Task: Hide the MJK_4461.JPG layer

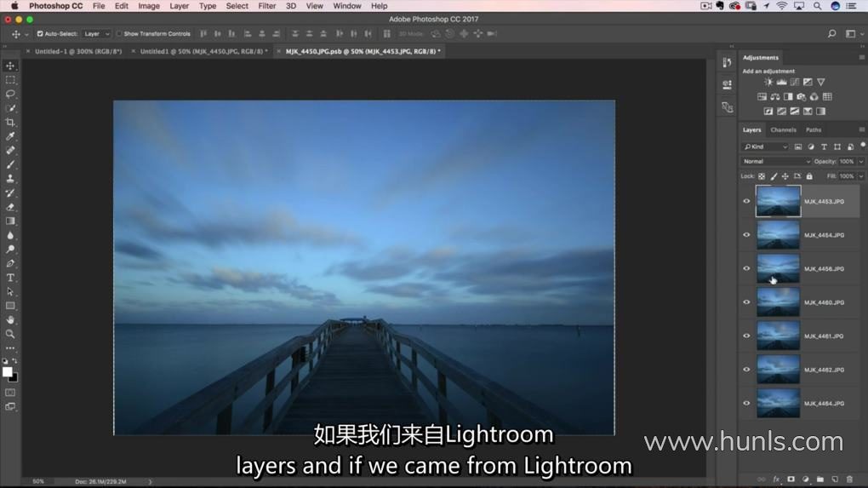Action: coord(746,336)
